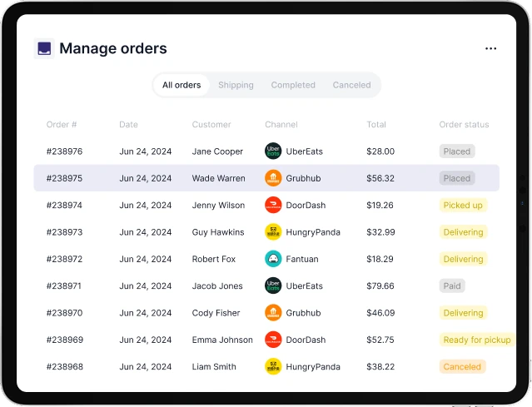Sort by the Total column header

tap(376, 125)
